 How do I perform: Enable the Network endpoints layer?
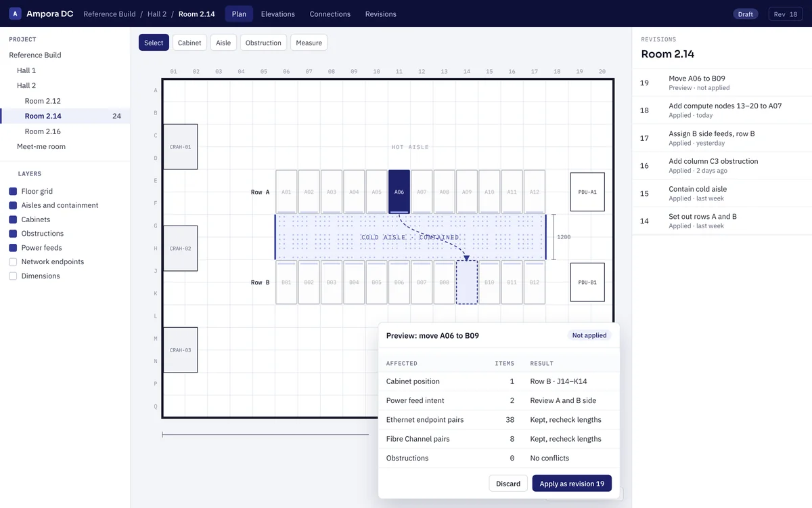point(13,261)
